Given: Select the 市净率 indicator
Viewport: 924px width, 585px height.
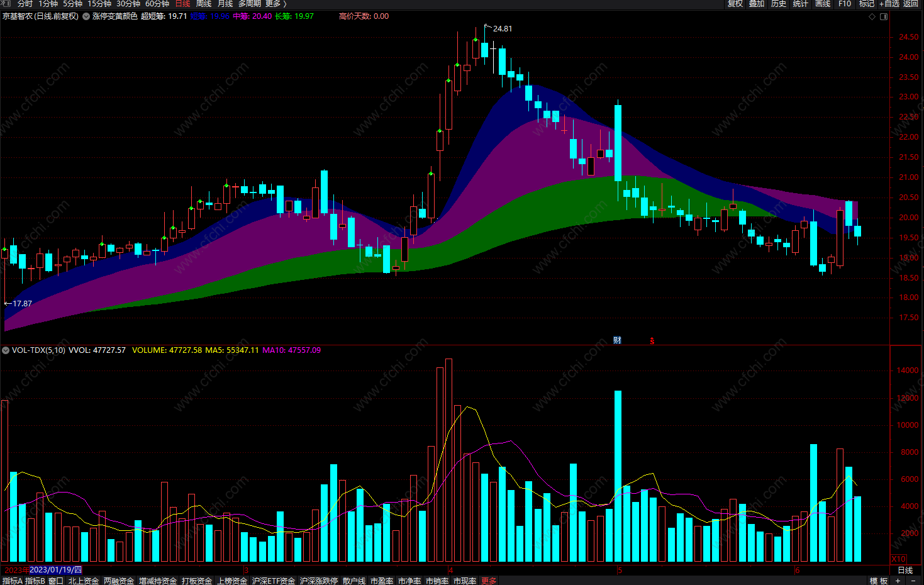Looking at the screenshot, I should click(x=409, y=581).
